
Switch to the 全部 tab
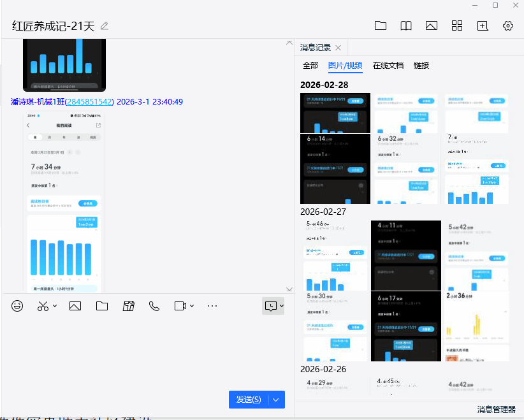pos(310,66)
